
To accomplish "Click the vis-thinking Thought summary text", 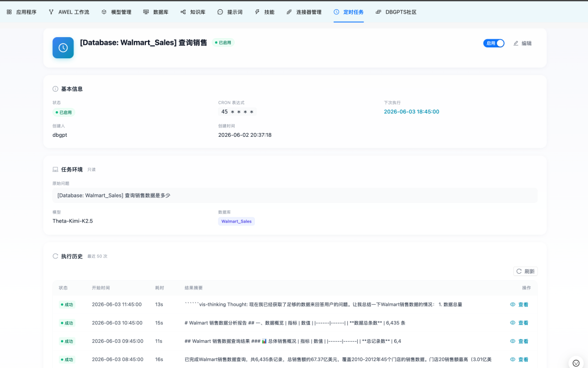I will pos(323,305).
